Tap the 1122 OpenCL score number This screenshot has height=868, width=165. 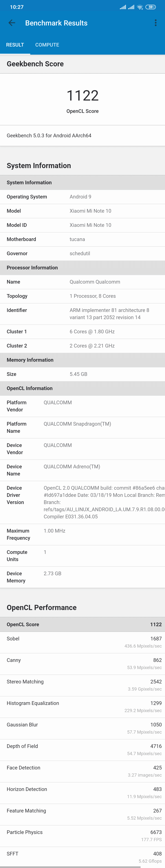point(83,96)
